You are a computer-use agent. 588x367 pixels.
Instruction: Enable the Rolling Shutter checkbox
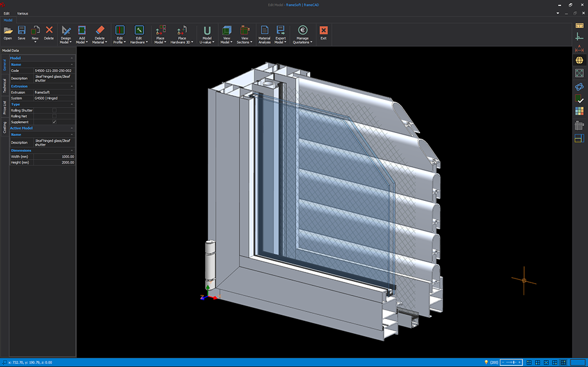pos(54,110)
